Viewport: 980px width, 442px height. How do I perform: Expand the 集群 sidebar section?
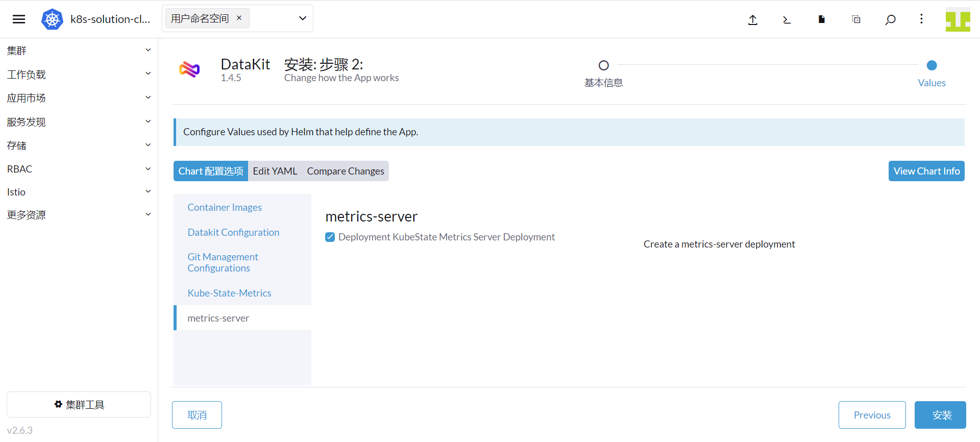click(x=79, y=51)
